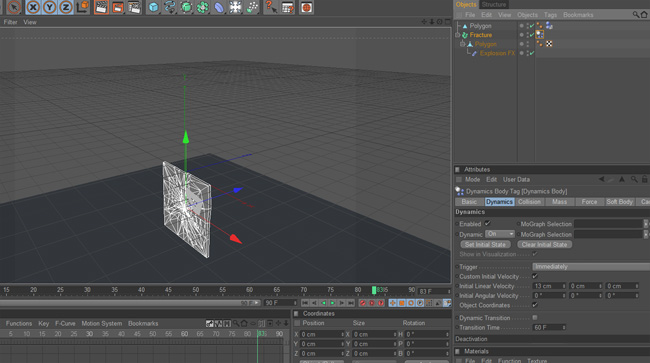Screen dimensions: 650x363
Task: Switch to the Collision tab
Action: click(529, 202)
